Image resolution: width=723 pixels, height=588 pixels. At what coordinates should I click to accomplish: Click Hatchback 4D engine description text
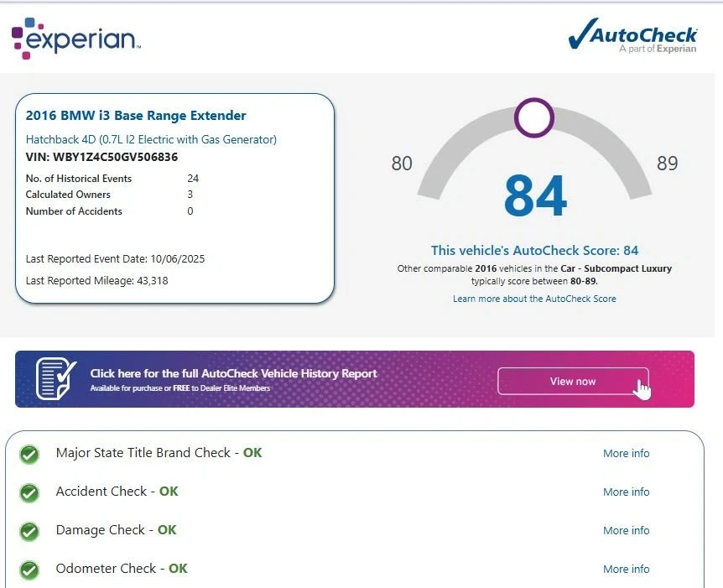(x=151, y=139)
